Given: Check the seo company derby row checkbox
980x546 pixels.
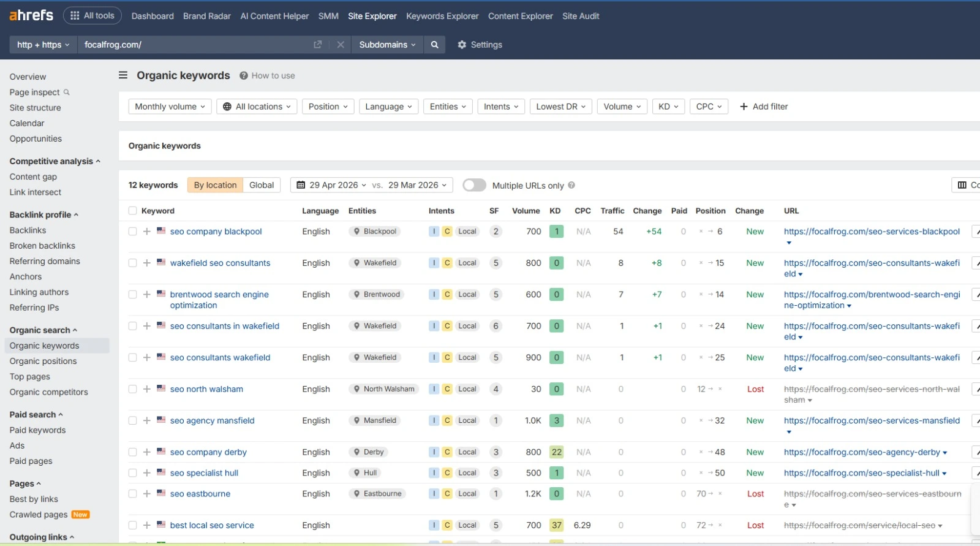Looking at the screenshot, I should point(132,452).
